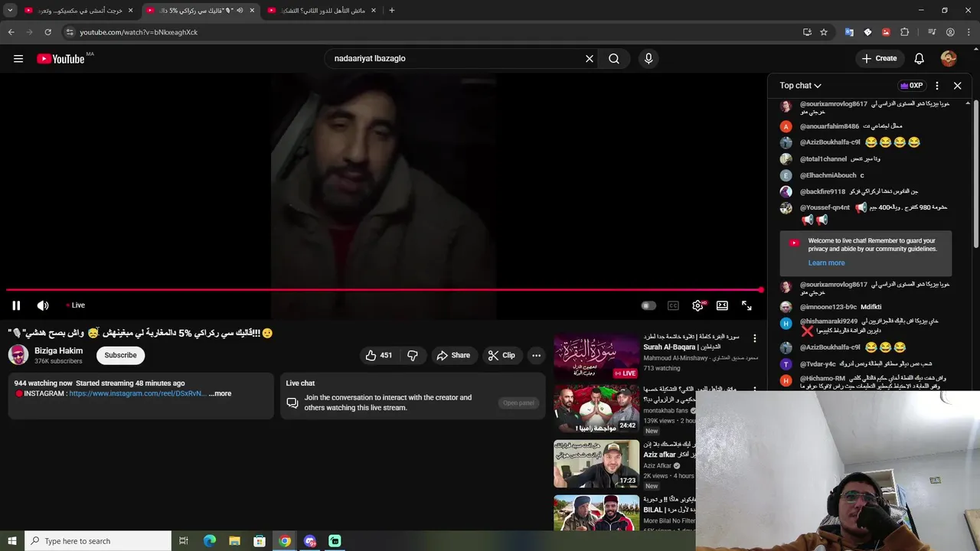Clear the search box with the X

[x=590, y=58]
